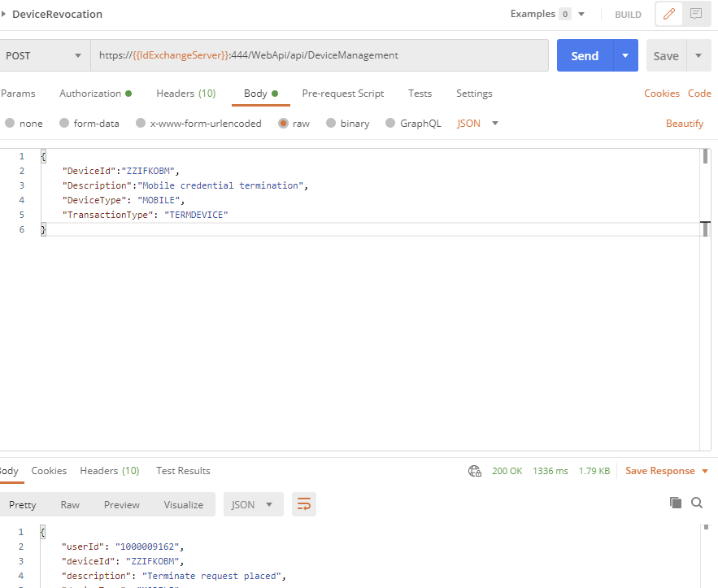Viewport: 718px width, 588px height.
Task: Select the form-data radio option
Action: coord(64,123)
